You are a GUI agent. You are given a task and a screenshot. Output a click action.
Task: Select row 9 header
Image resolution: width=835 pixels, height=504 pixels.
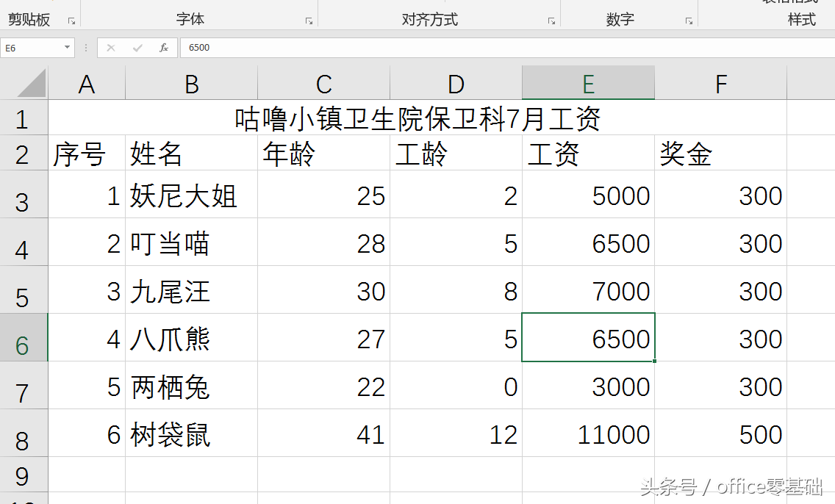(24, 474)
